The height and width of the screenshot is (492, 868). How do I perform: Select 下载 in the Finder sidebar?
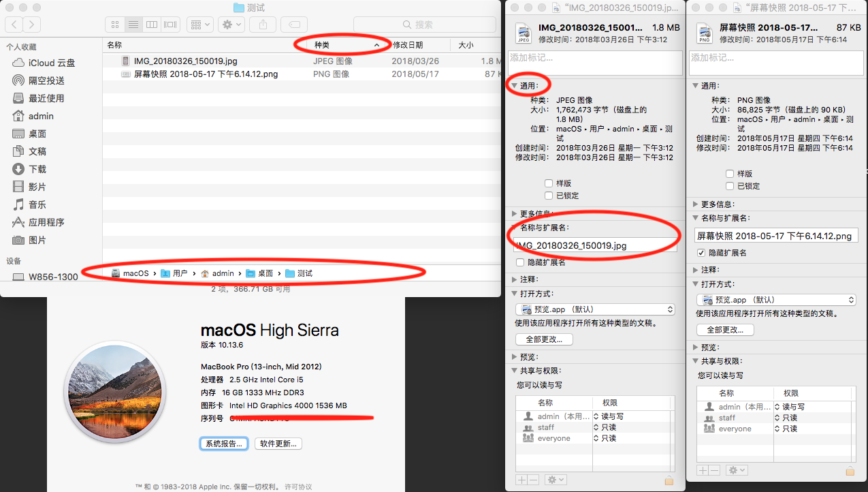tap(37, 169)
